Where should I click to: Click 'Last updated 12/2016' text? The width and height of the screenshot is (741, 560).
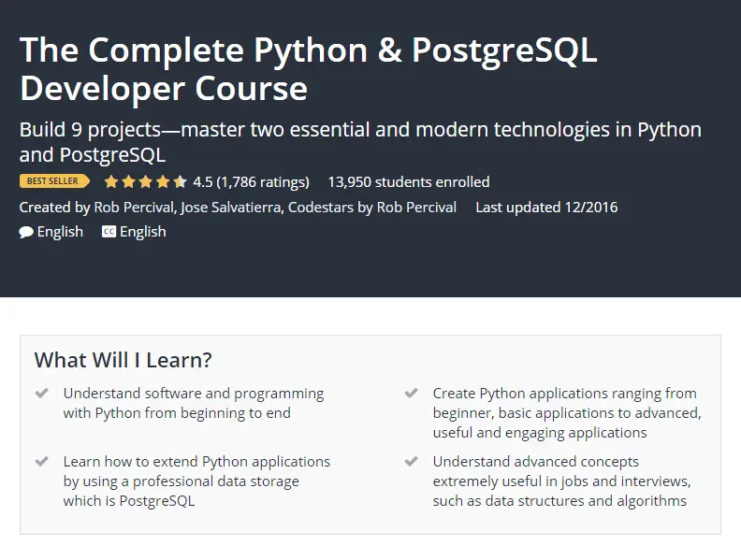point(546,208)
